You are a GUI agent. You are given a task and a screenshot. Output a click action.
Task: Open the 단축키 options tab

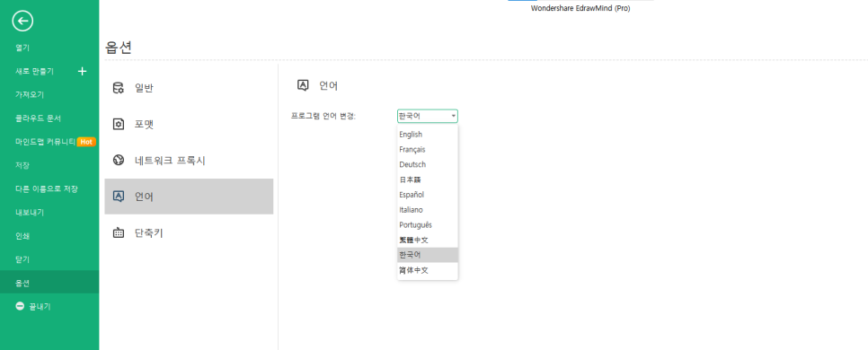coord(189,232)
